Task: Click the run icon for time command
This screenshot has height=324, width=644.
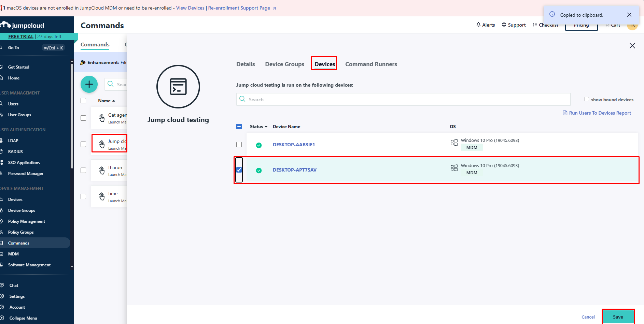Action: click(x=102, y=196)
